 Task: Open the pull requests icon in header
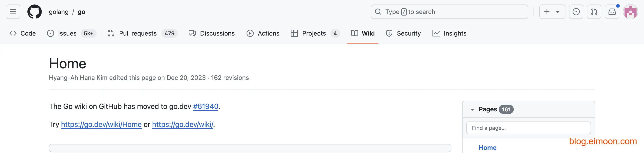pos(594,12)
